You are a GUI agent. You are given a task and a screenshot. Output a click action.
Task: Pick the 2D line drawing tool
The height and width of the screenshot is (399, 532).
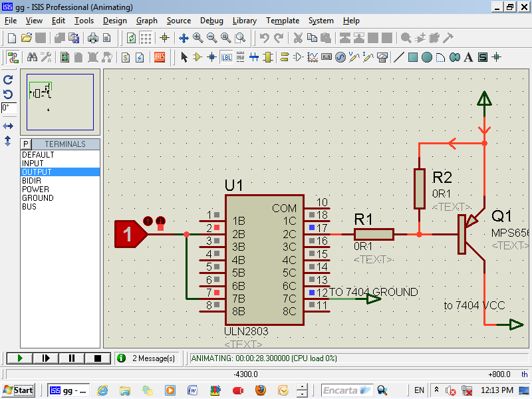(399, 57)
